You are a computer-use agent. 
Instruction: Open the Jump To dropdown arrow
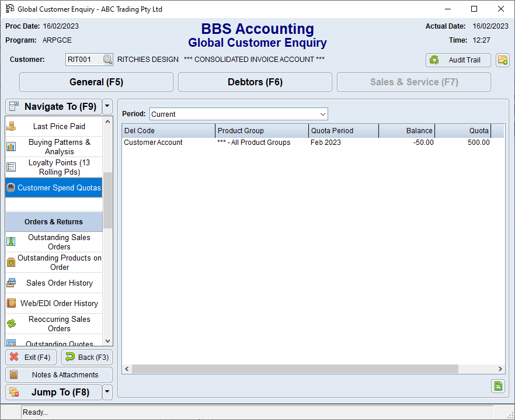(107, 392)
